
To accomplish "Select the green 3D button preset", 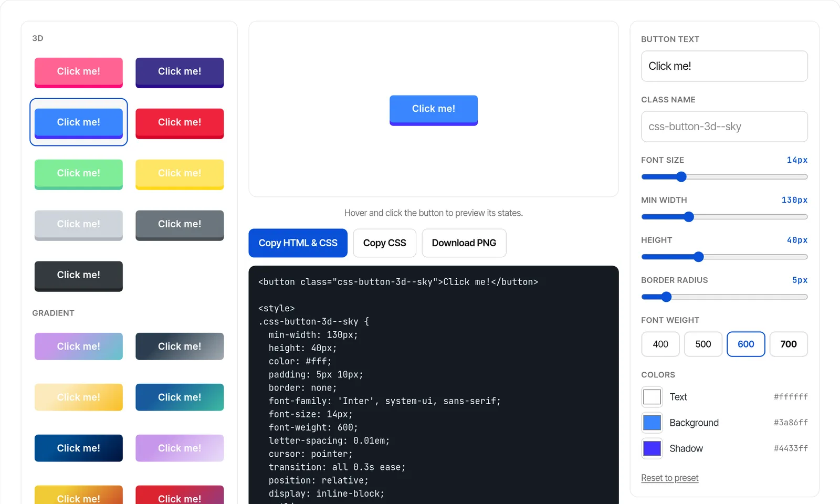I will [79, 174].
